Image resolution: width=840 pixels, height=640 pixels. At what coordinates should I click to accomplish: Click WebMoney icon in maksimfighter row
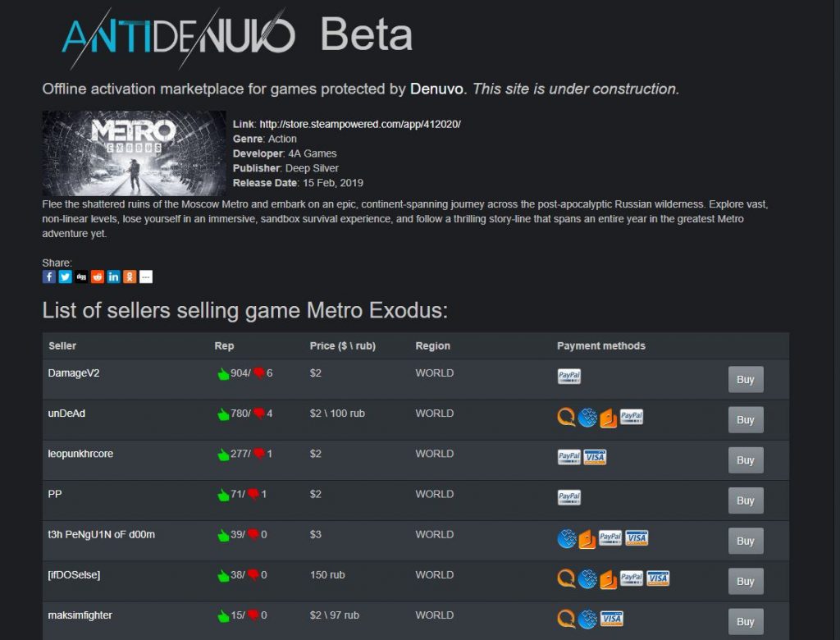point(587,619)
